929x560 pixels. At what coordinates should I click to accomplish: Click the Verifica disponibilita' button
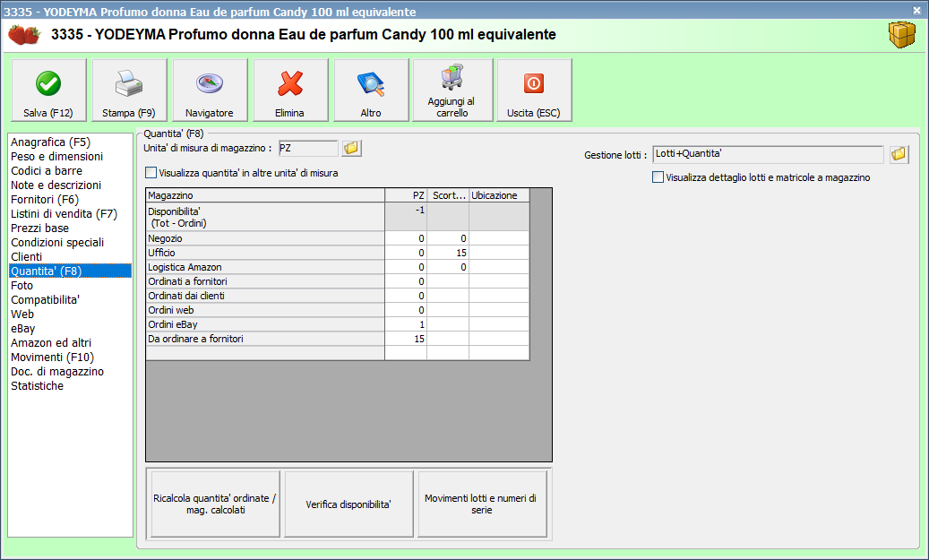coord(349,504)
